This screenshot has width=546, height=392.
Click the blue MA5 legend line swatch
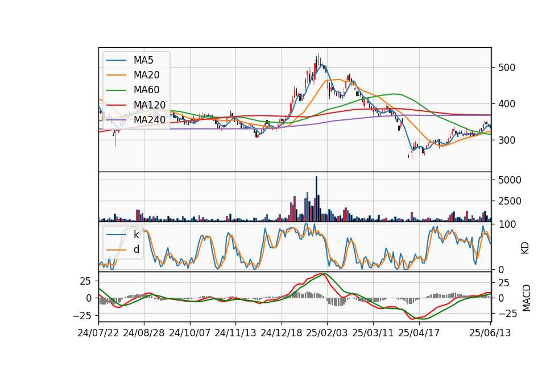coord(116,60)
